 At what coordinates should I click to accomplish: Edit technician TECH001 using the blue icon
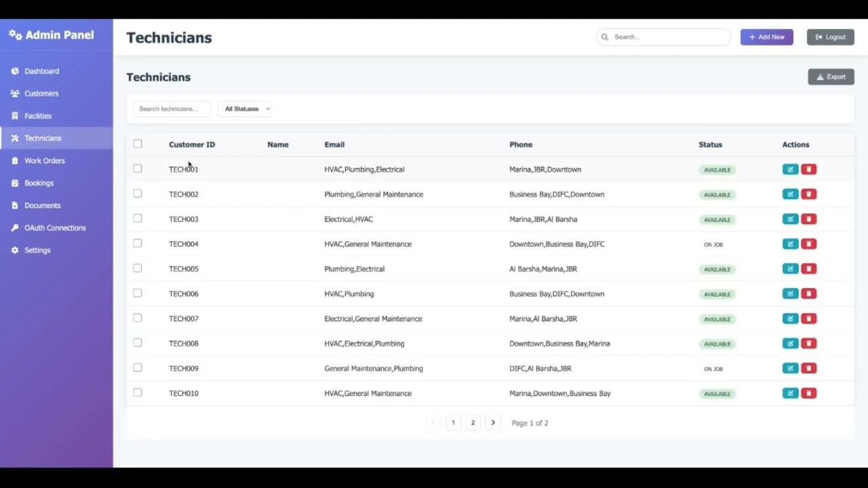[790, 169]
